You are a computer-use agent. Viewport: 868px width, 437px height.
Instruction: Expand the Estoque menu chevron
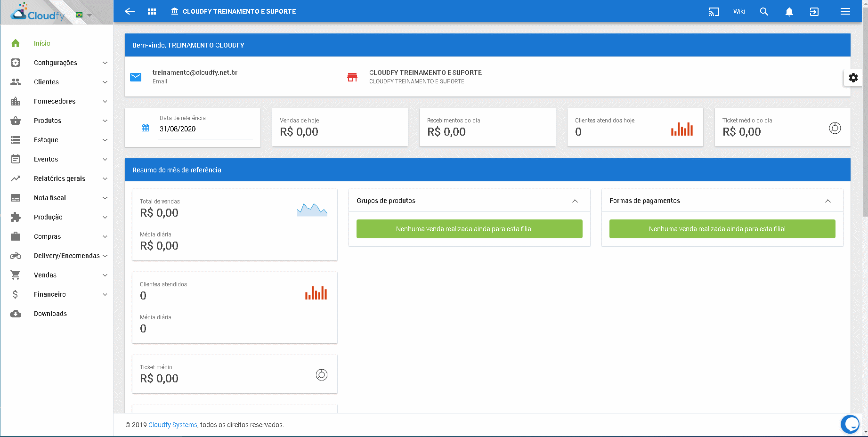pyautogui.click(x=105, y=140)
